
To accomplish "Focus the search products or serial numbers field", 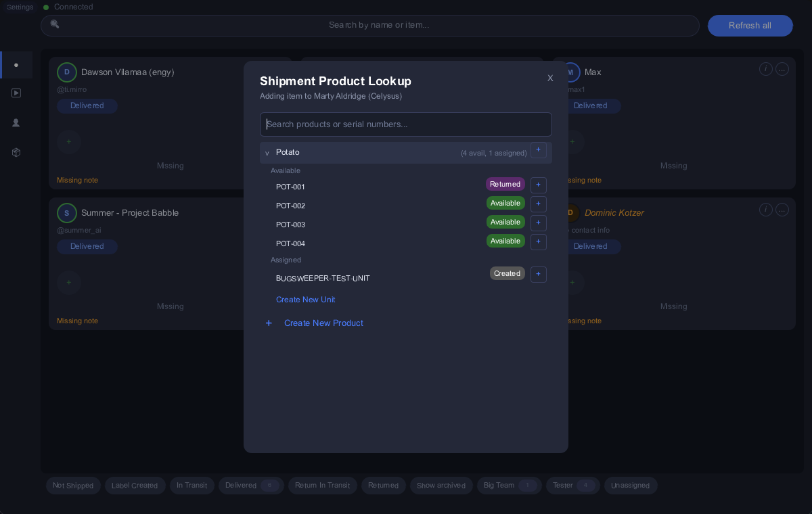I will coord(406,124).
